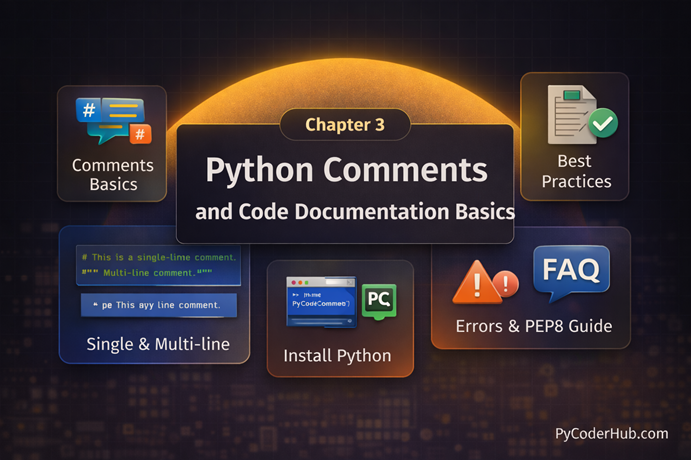Click the red exclamation circle icon
Image resolution: width=691 pixels, height=460 pixels.
click(505, 283)
